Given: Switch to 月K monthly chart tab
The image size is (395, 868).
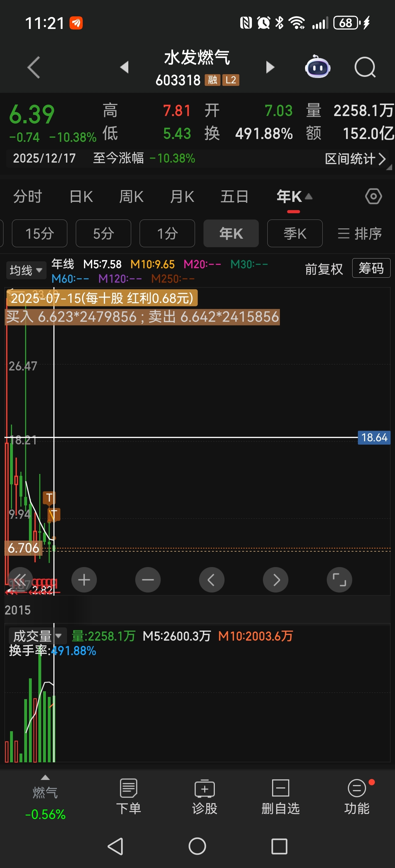Looking at the screenshot, I should coord(182,197).
